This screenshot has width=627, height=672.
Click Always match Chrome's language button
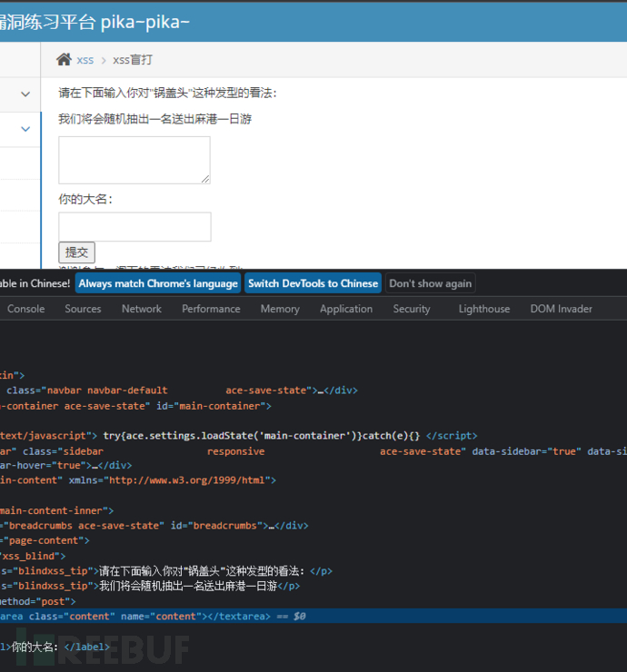coord(158,283)
